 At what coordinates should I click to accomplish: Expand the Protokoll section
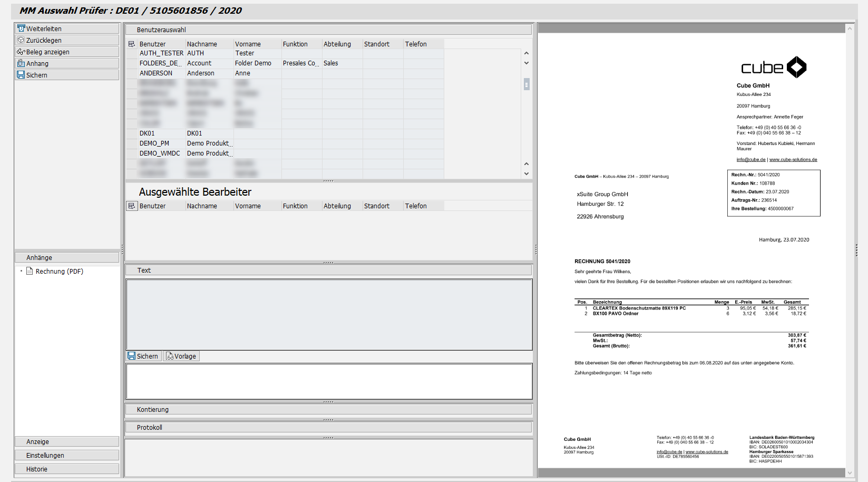coord(149,427)
